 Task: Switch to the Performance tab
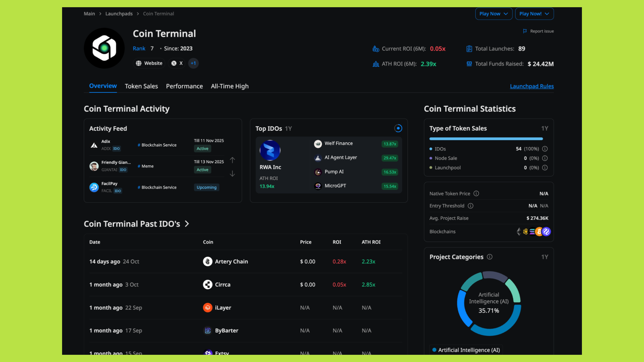(184, 86)
